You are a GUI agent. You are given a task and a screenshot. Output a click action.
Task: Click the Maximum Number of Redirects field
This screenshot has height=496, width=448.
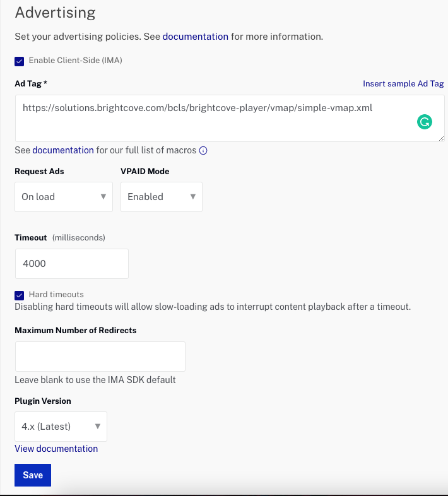pos(100,357)
